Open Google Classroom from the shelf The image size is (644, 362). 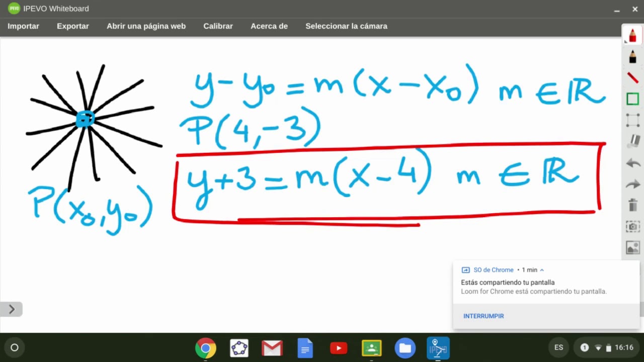tap(372, 348)
